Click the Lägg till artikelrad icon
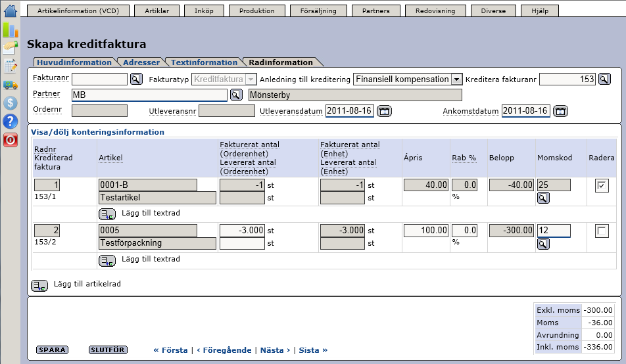 tap(39, 285)
